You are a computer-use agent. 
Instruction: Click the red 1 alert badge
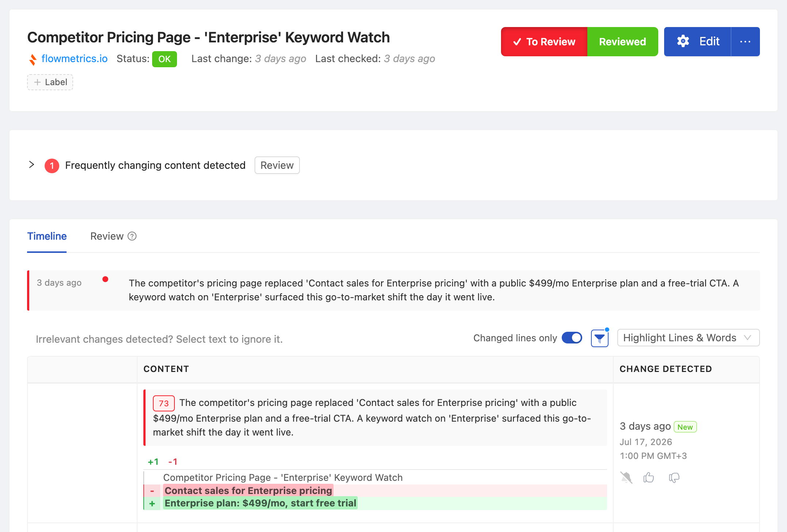point(52,166)
